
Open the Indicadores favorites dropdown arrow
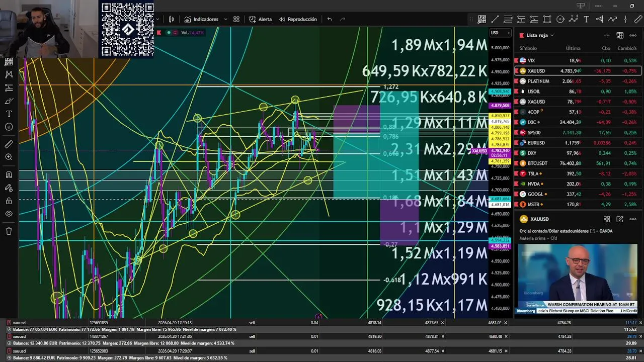[x=225, y=19]
